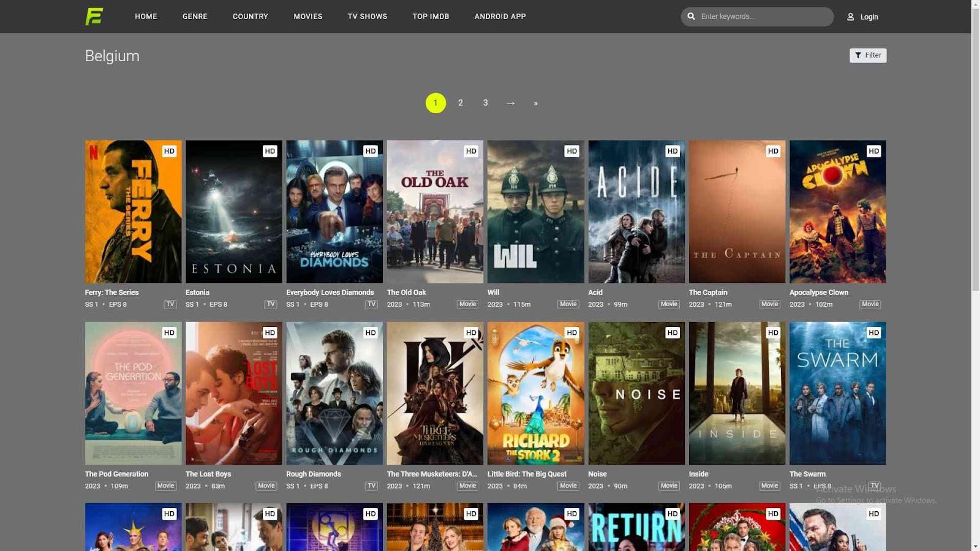
Task: Open the Inside movie poster
Action: click(737, 394)
